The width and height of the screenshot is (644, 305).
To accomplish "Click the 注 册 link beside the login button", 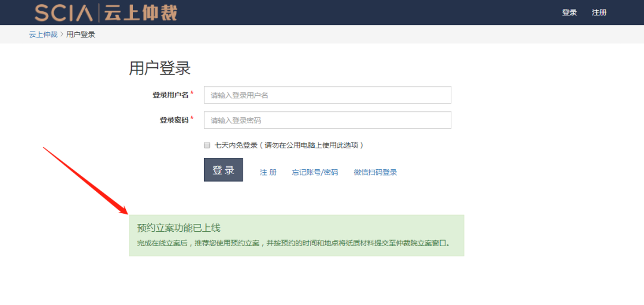I will [x=268, y=172].
